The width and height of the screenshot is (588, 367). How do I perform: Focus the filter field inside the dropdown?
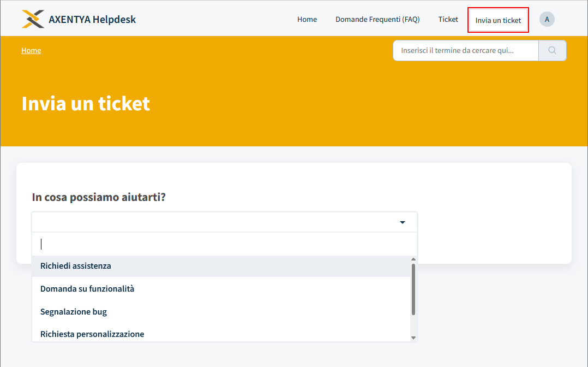[x=224, y=244]
